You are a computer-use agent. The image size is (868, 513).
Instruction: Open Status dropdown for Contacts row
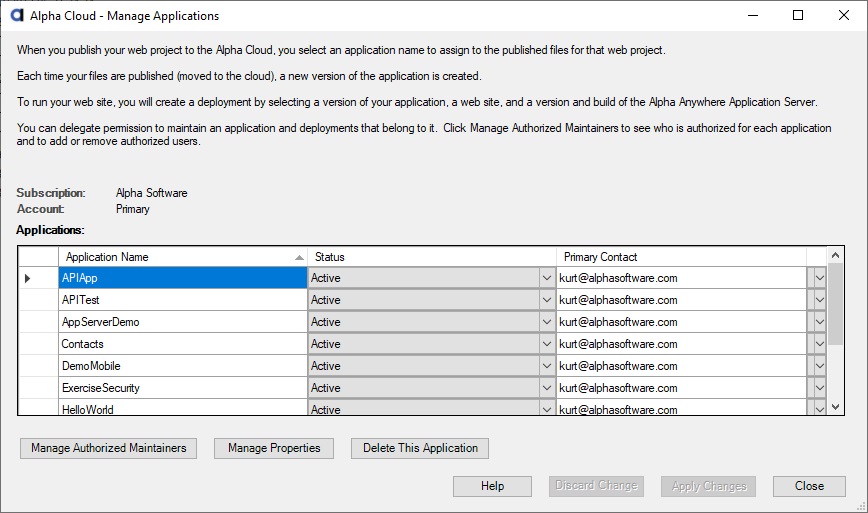[547, 344]
